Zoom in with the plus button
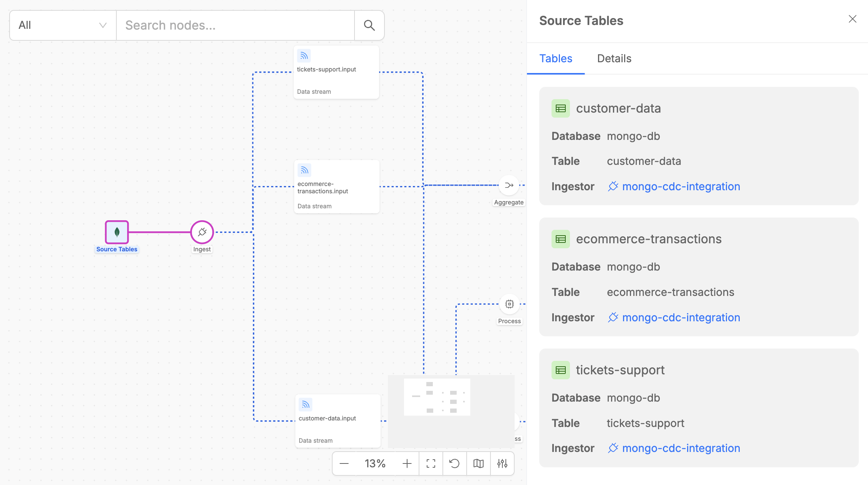 [407, 464]
